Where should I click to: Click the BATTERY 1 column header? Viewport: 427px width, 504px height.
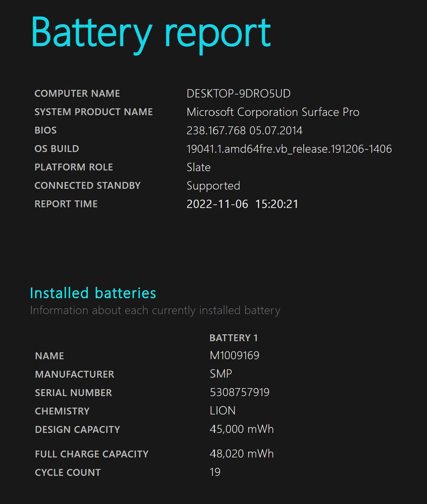click(234, 338)
